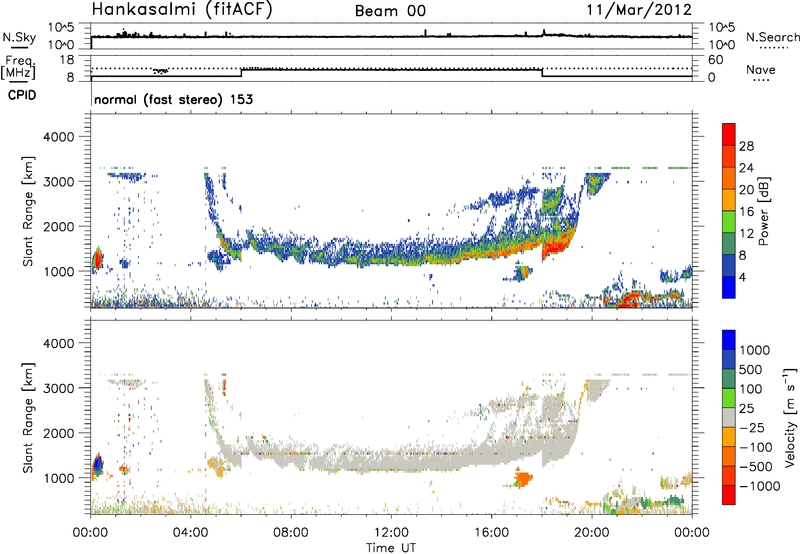This screenshot has height=554, width=800.
Task: Click the 'Hankasalmi (fitACF)' plot title
Action: [x=182, y=10]
